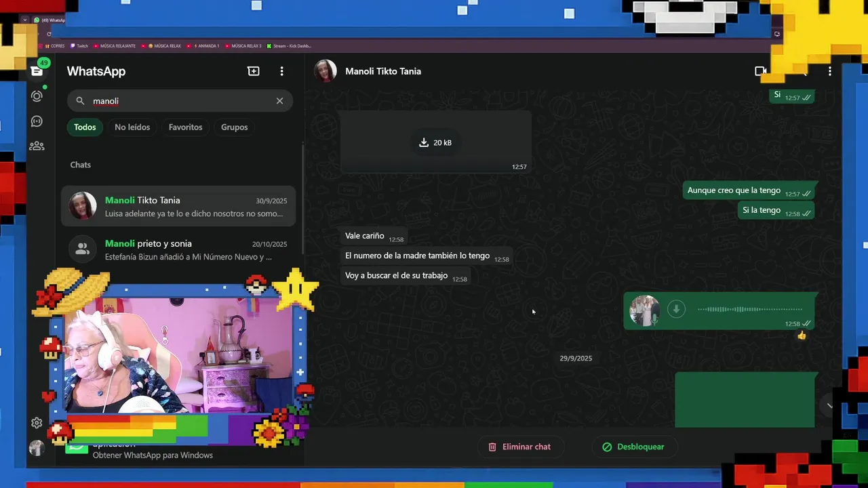Click the 30/9/2025 date on the Tania chat
868x488 pixels.
point(271,201)
